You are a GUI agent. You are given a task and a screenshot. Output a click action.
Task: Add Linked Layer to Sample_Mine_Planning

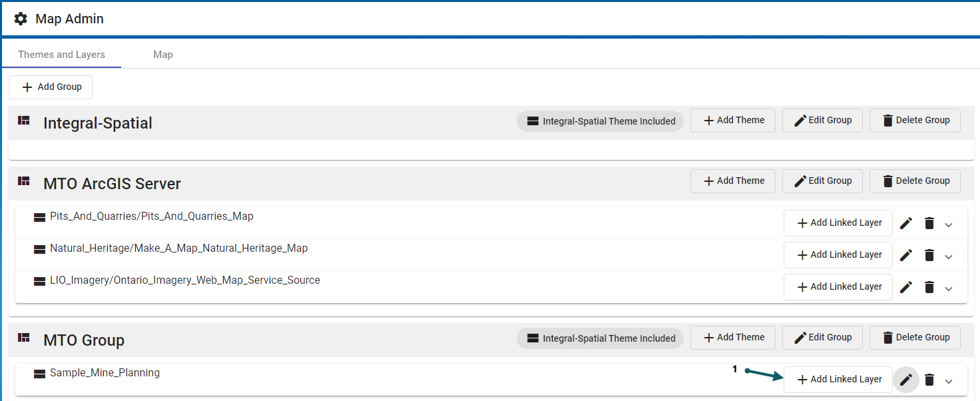(838, 380)
